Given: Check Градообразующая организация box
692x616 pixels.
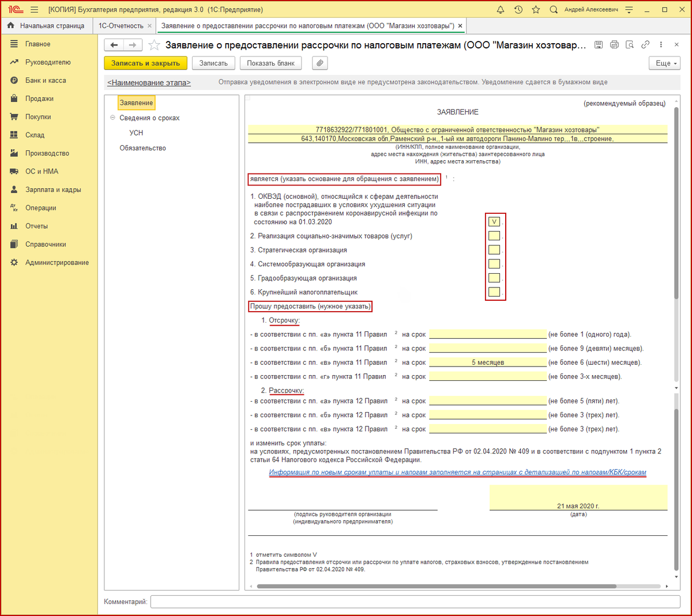Looking at the screenshot, I should tap(494, 278).
